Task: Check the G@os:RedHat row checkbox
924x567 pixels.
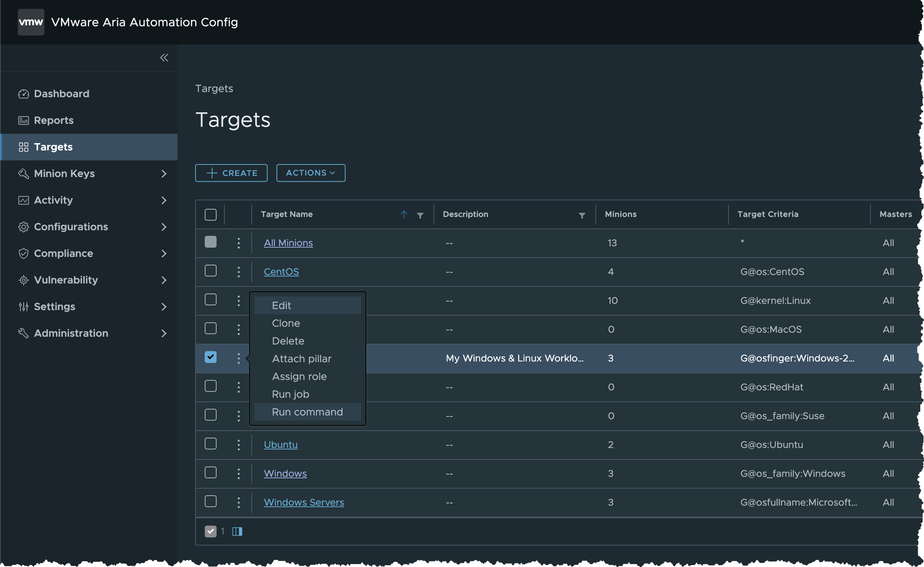Action: pos(211,386)
